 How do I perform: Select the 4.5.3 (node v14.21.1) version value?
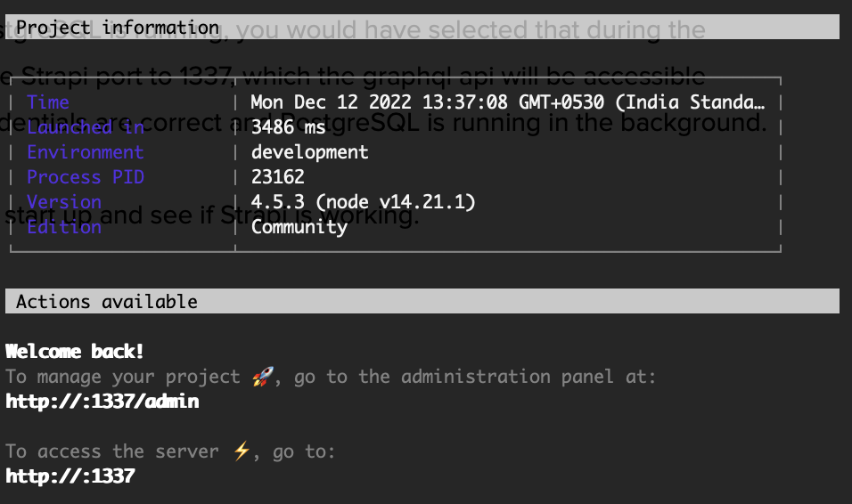click(x=364, y=202)
